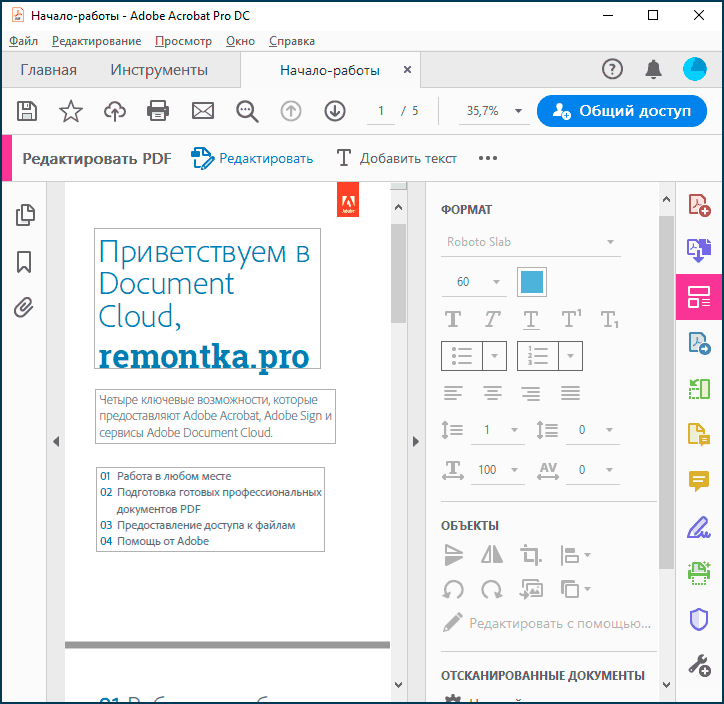
Task: Open the Файл menu
Action: (x=23, y=41)
